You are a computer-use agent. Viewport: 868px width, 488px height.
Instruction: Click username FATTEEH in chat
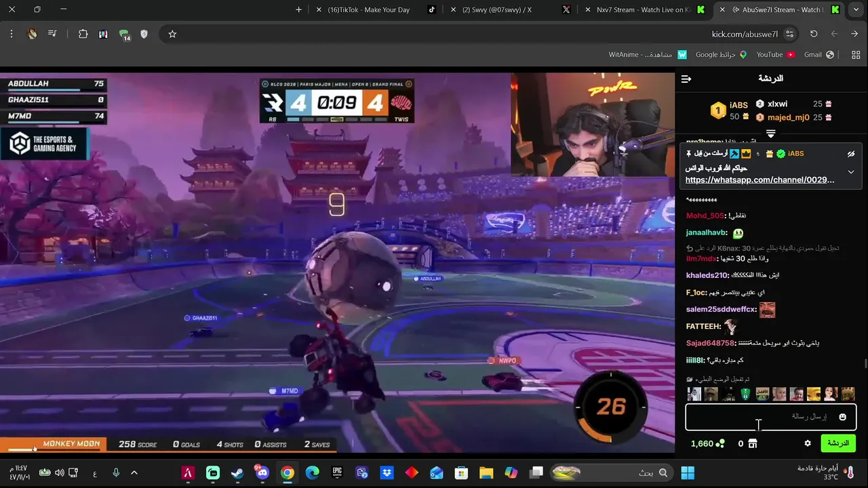coord(703,326)
